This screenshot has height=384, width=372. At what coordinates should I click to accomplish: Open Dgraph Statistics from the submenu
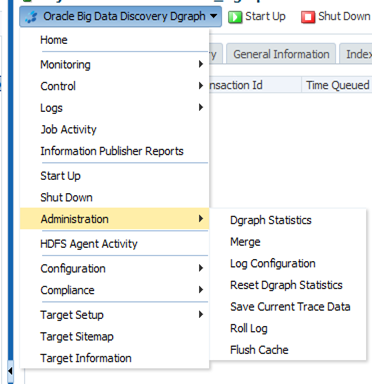287,220
